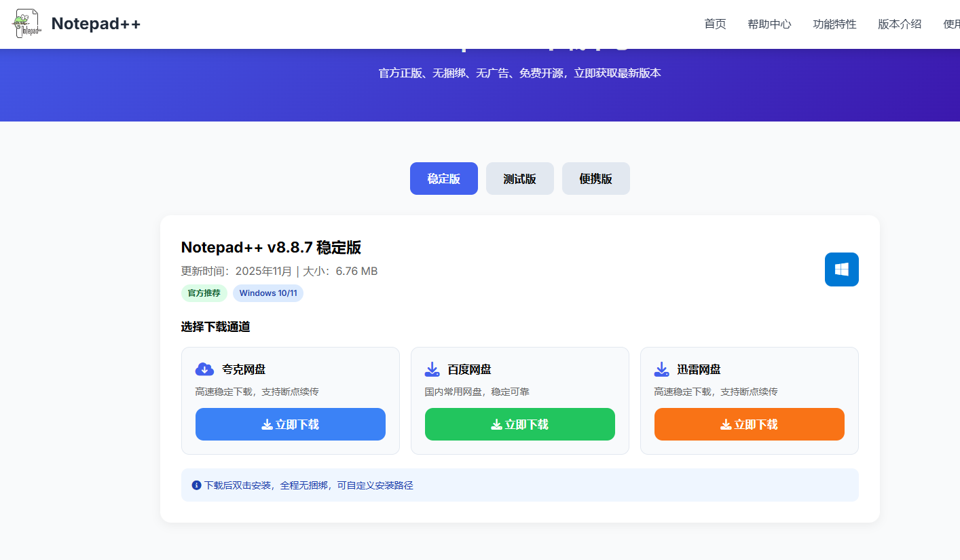Download via 迅雷网盘 orange 立即下载 button
This screenshot has height=560, width=960.
click(750, 424)
